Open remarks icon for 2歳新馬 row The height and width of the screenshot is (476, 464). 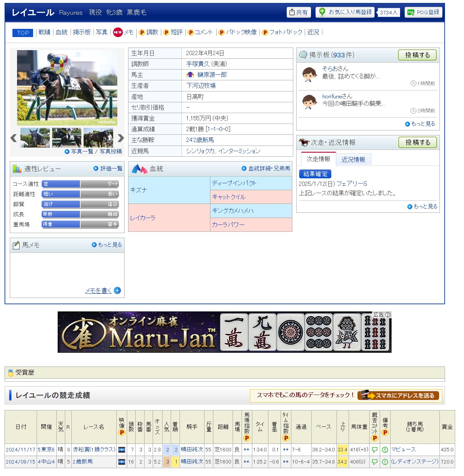click(385, 462)
